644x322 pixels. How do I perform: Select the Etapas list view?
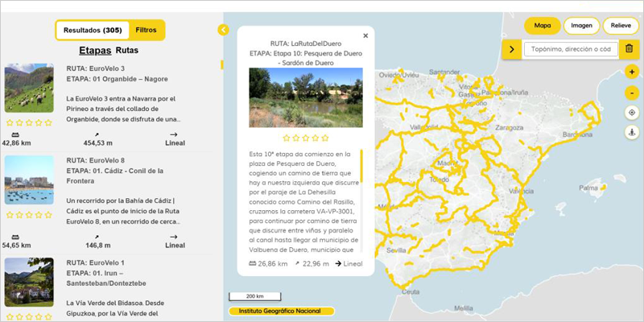click(x=95, y=51)
